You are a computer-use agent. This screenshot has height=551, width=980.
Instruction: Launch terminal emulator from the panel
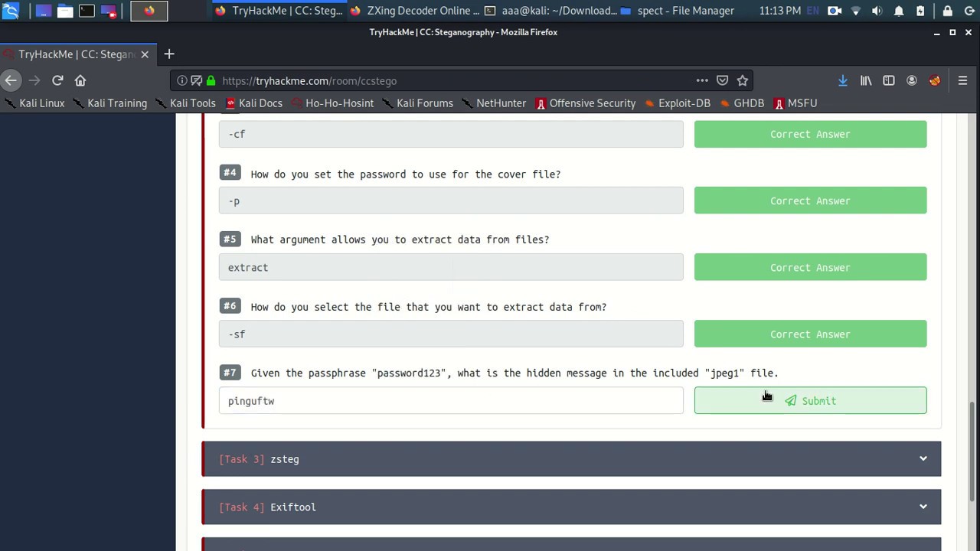point(87,11)
